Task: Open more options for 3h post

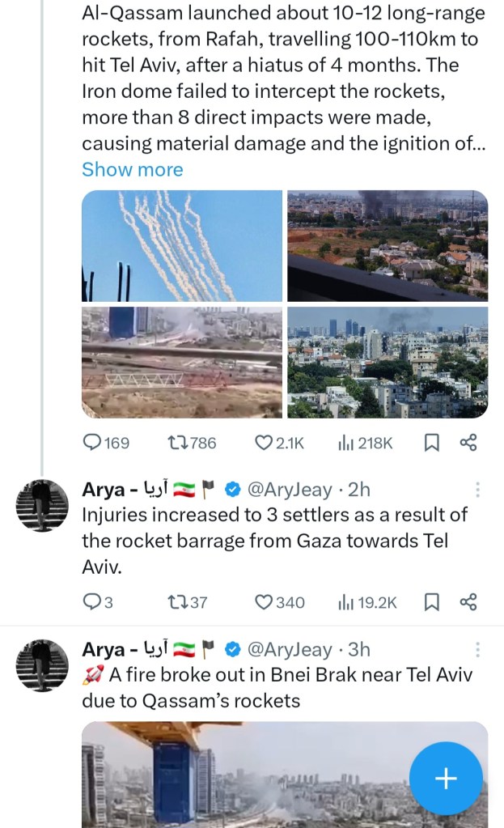Action: [x=478, y=649]
